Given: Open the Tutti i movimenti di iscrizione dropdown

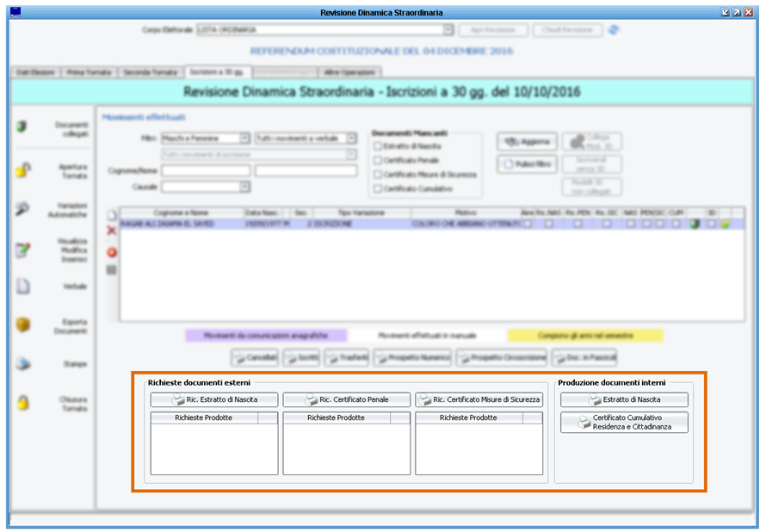Looking at the screenshot, I should tap(351, 155).
